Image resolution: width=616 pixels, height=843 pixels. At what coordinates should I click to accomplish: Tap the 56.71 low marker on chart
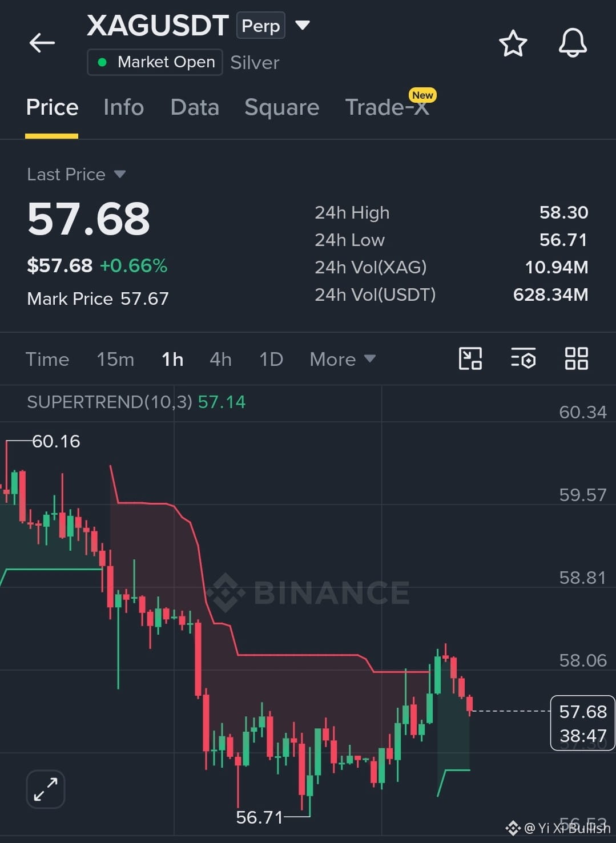(259, 817)
